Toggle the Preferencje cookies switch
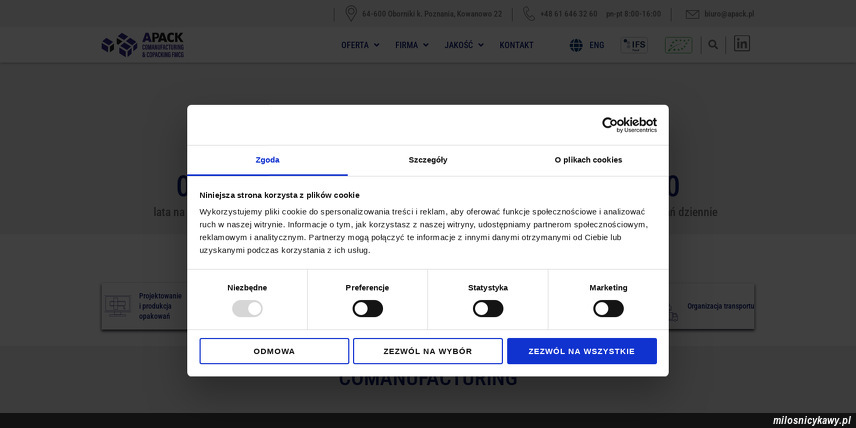856x428 pixels. (367, 308)
